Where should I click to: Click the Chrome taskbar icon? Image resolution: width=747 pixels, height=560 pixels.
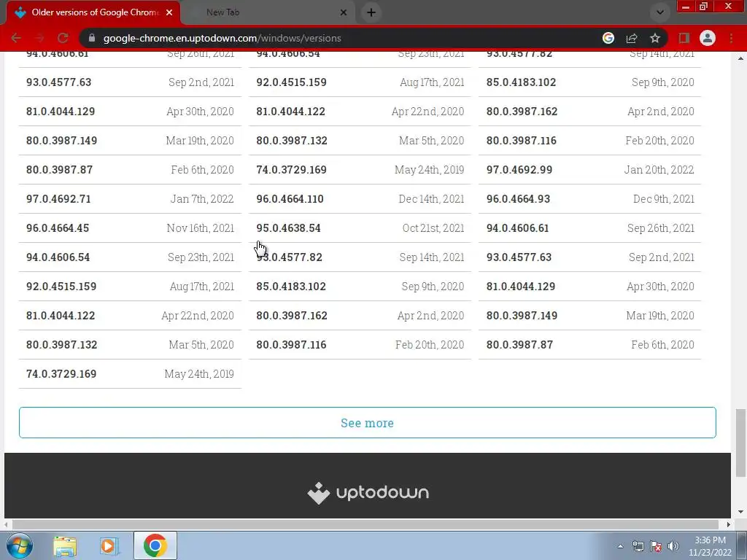pos(155,545)
